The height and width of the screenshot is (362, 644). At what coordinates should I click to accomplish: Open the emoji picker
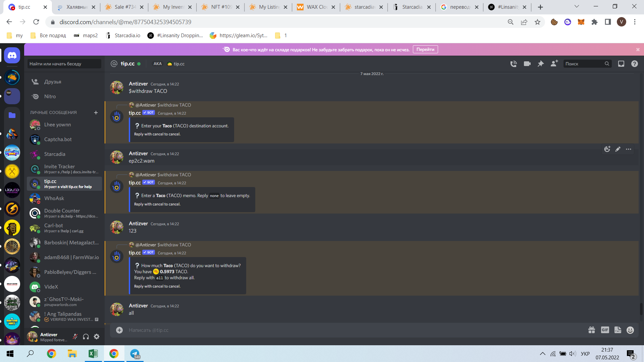(630, 330)
